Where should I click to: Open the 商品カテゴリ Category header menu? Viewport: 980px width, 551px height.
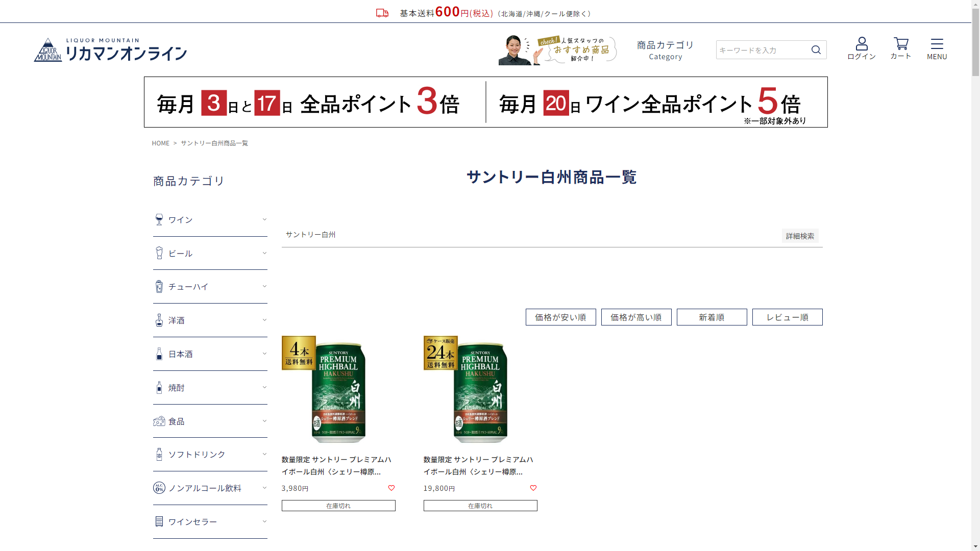click(665, 50)
